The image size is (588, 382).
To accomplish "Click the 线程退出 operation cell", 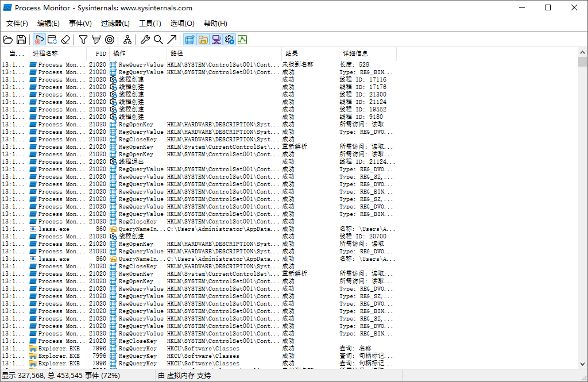I will [x=131, y=162].
